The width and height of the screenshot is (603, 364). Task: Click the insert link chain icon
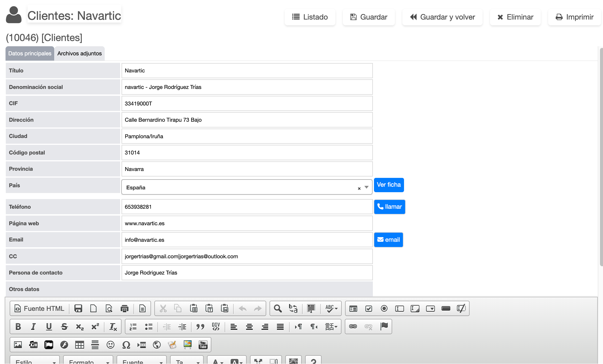[353, 327]
